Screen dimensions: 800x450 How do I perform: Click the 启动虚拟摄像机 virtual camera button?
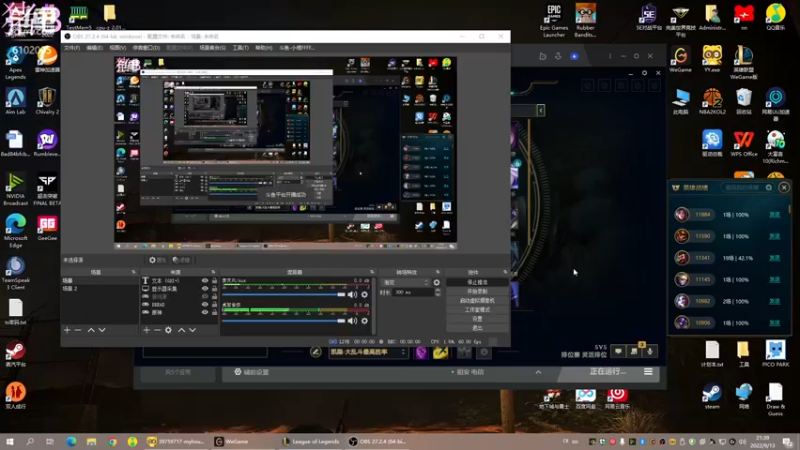pos(477,301)
